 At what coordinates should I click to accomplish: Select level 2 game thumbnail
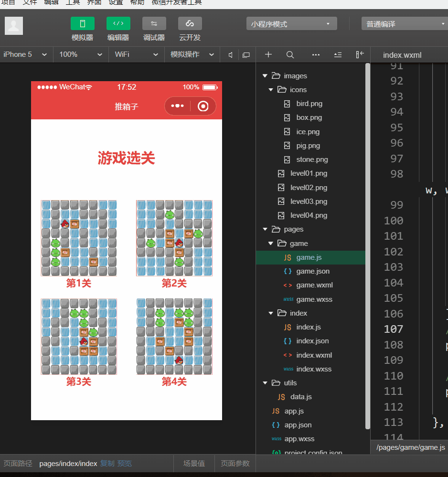point(174,238)
